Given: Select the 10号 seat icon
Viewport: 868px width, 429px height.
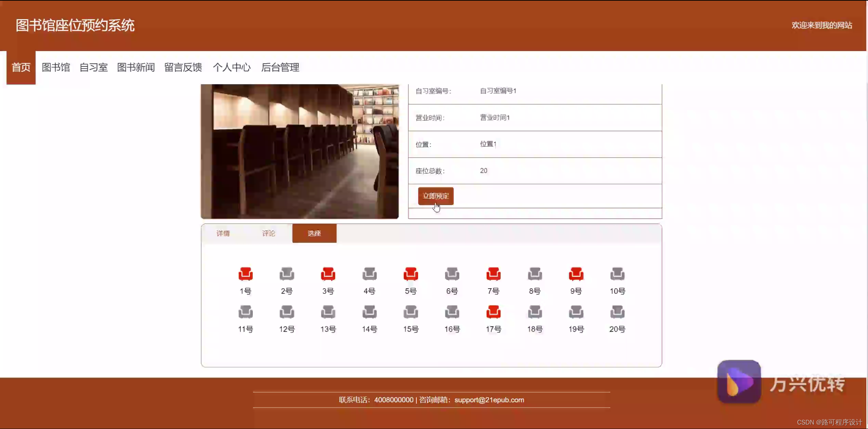Looking at the screenshot, I should 617,274.
